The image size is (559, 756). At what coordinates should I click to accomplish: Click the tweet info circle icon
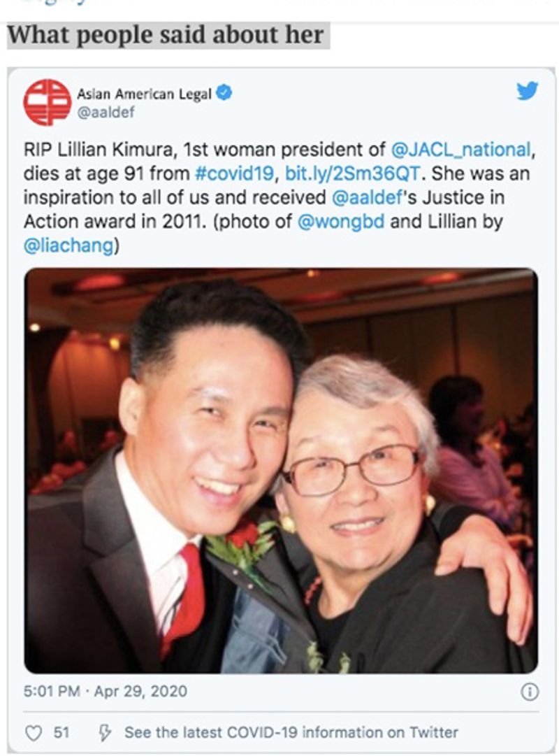click(530, 692)
